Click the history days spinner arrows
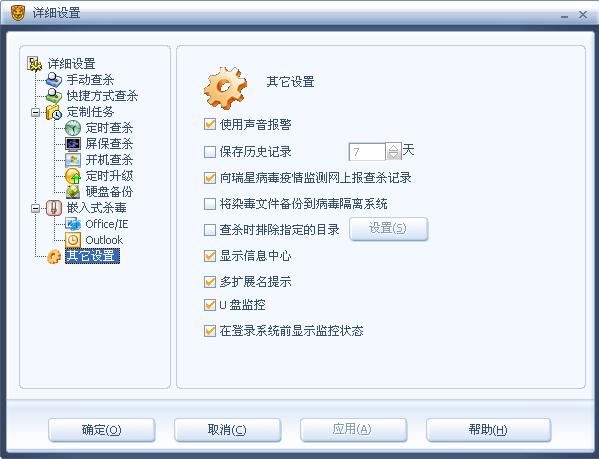 (x=393, y=152)
